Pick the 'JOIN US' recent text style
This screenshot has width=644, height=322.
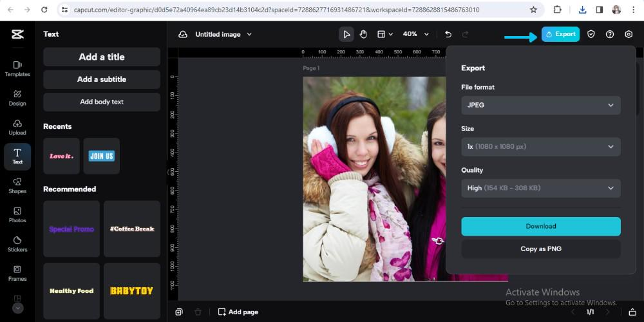102,156
